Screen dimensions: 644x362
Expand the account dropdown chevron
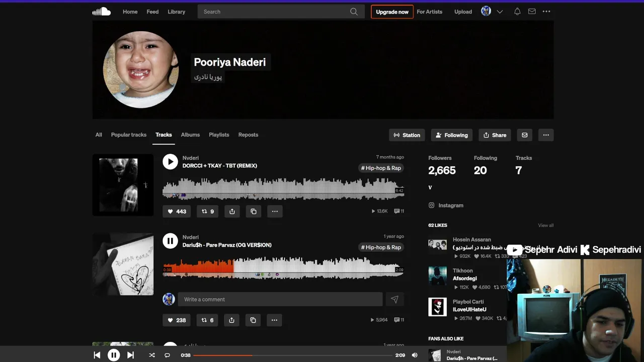pos(500,12)
